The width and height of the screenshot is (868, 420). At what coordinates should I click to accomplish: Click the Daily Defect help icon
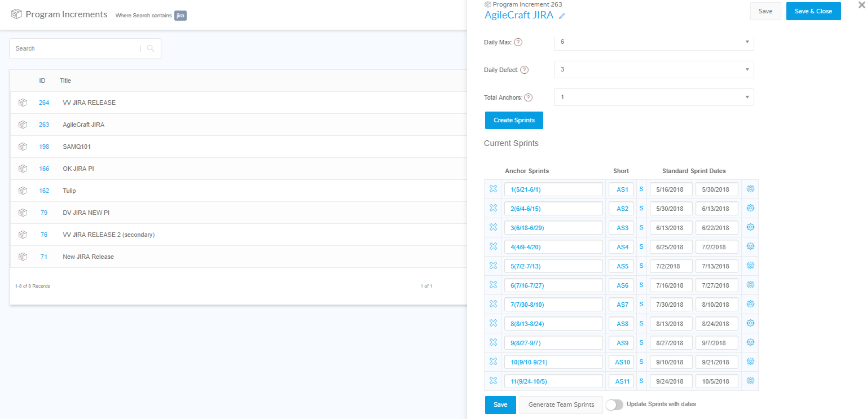pos(524,70)
